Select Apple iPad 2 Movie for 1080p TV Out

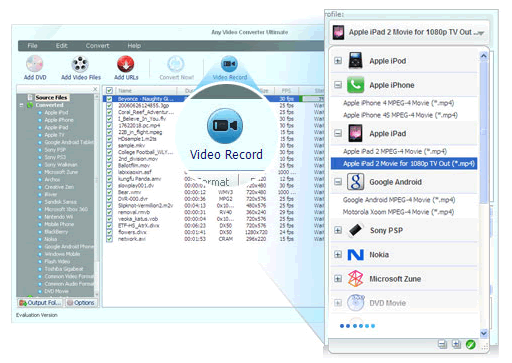[x=404, y=164]
